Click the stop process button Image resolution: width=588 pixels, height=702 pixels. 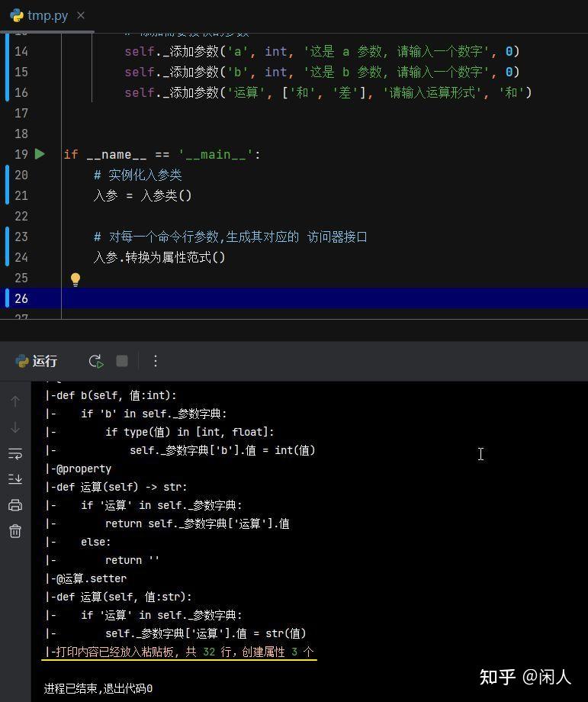[122, 361]
